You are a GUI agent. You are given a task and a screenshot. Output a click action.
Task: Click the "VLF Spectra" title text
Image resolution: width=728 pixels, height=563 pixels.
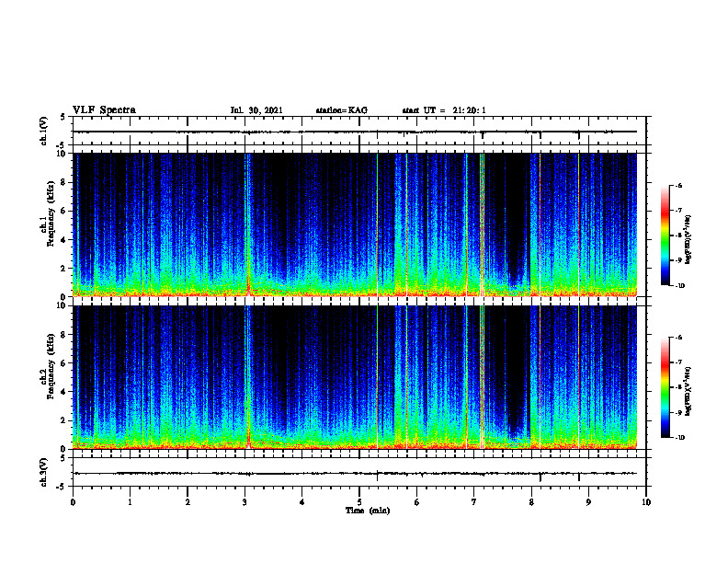coord(104,110)
